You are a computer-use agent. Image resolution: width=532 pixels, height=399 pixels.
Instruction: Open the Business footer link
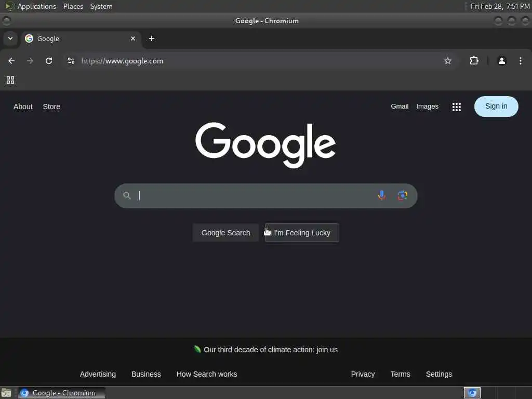tap(146, 374)
